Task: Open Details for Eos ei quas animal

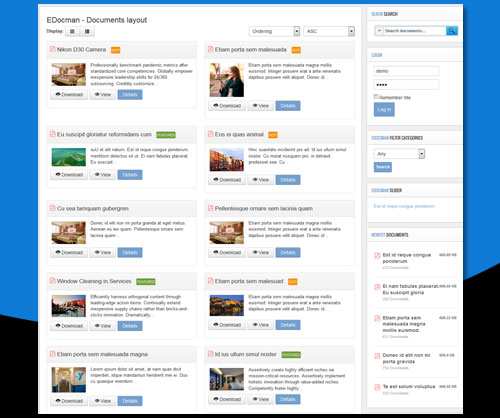Action: (288, 180)
